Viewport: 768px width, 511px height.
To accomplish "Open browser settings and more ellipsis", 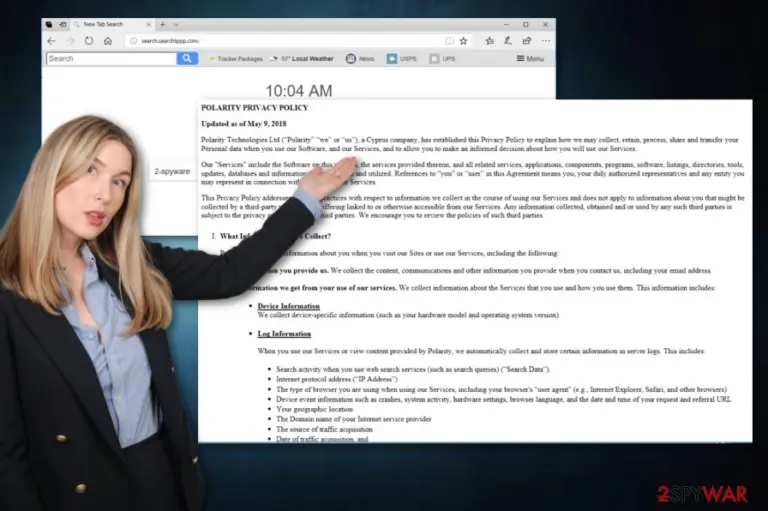I will click(546, 41).
